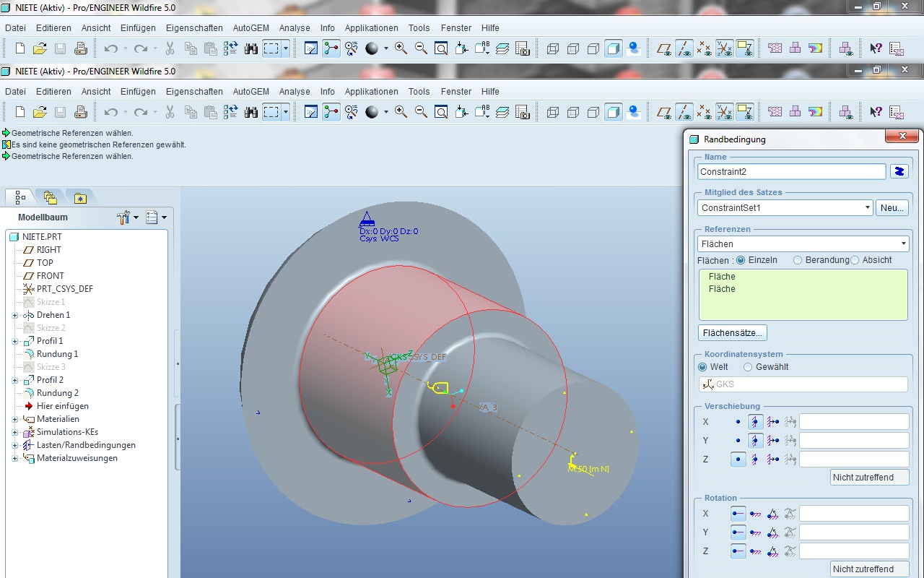Open Mitglied des Satzes ConstraintSet1 dropdown
Image resolution: width=924 pixels, height=578 pixels.
click(x=867, y=208)
